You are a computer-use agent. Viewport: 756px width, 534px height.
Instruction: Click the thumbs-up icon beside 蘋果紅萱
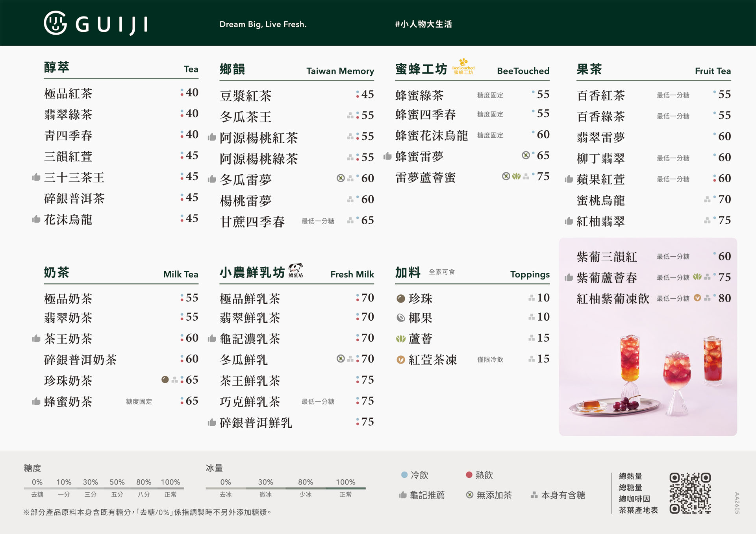coord(569,179)
